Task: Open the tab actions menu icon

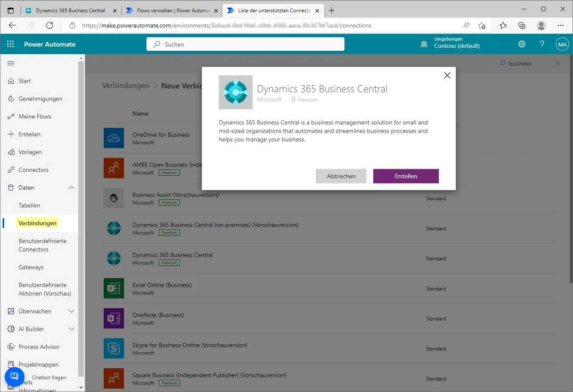Action: click(11, 10)
